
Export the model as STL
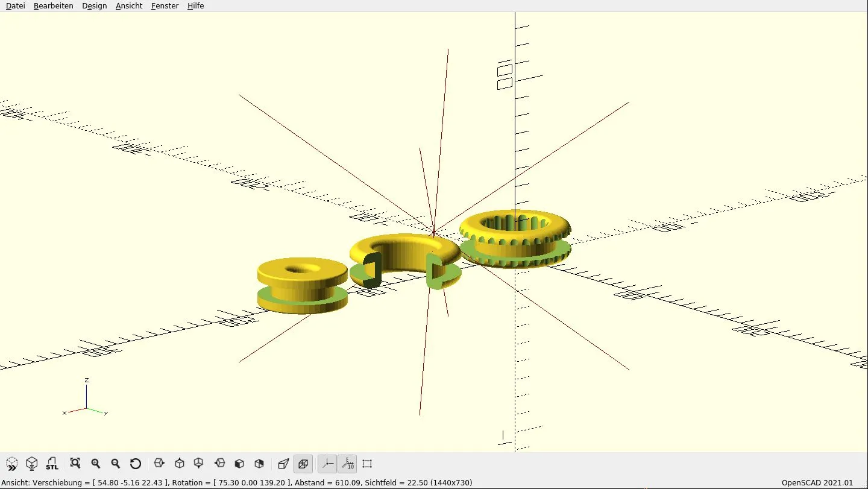pos(52,464)
